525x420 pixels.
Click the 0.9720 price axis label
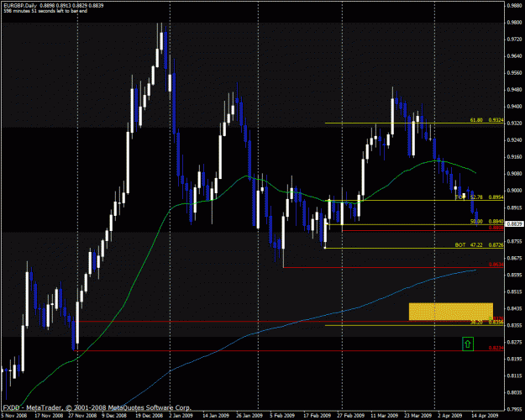click(x=515, y=39)
